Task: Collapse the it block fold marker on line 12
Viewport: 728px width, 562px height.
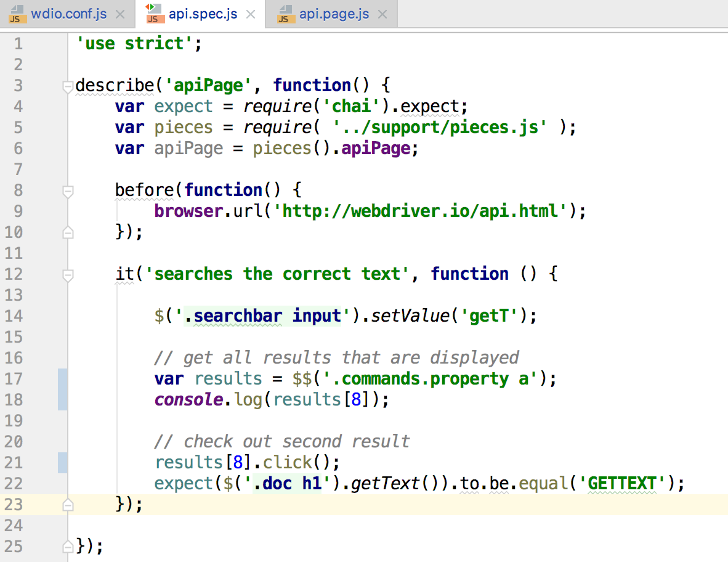Action: coord(68,275)
